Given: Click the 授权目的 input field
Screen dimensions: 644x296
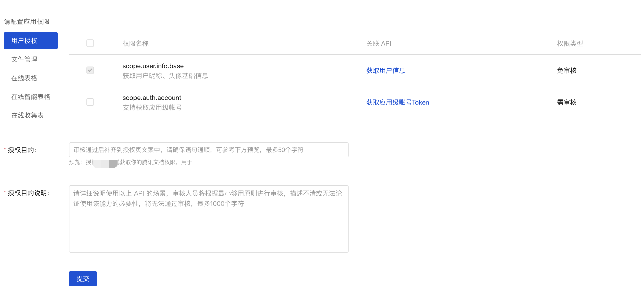Looking at the screenshot, I should point(209,150).
